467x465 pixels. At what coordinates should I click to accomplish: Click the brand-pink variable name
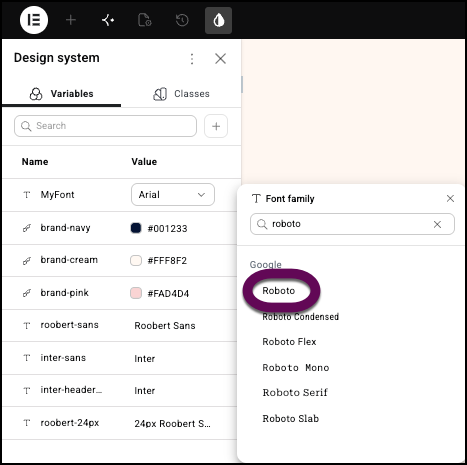click(x=64, y=293)
